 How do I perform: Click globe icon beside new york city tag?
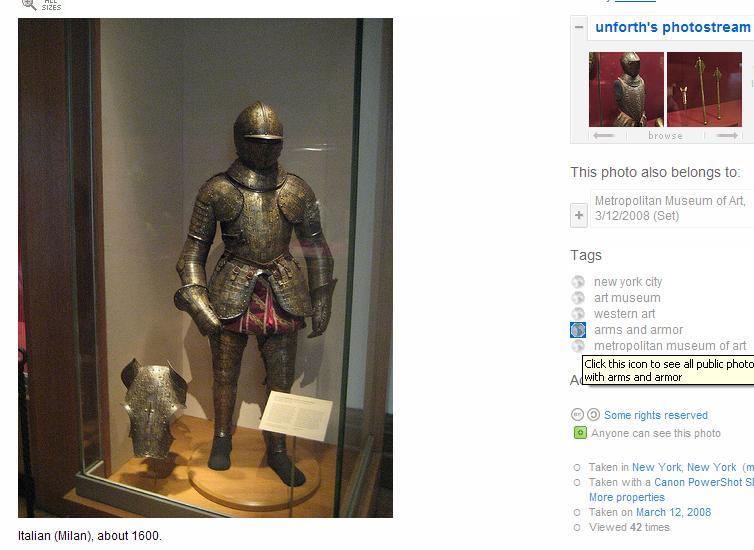point(578,282)
